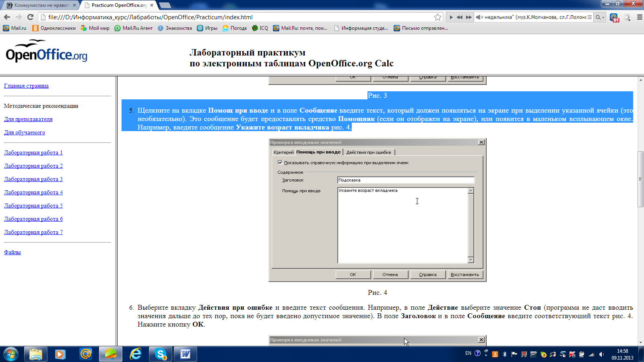Open Mail.Ru: почта bookmark
This screenshot has width=644, height=362.
tap(300, 28)
